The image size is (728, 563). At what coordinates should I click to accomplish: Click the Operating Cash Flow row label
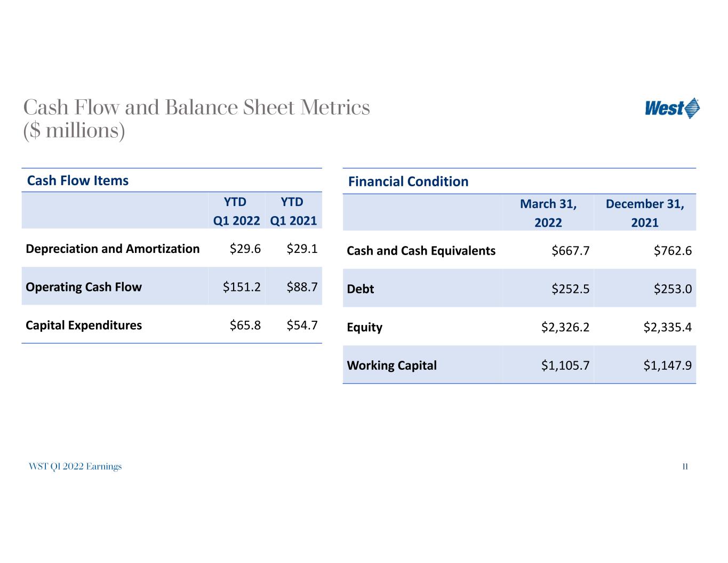(x=84, y=287)
